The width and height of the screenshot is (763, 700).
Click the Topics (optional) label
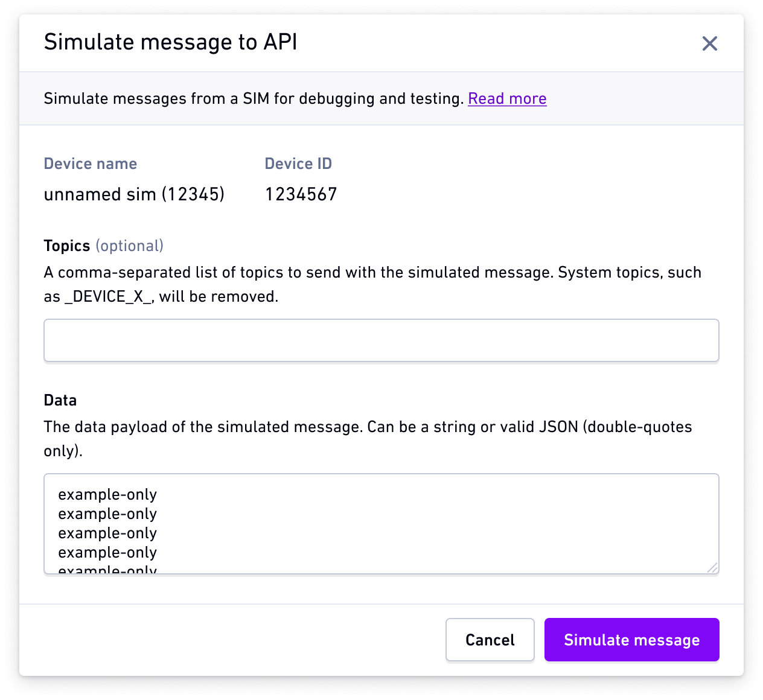pyautogui.click(x=103, y=246)
